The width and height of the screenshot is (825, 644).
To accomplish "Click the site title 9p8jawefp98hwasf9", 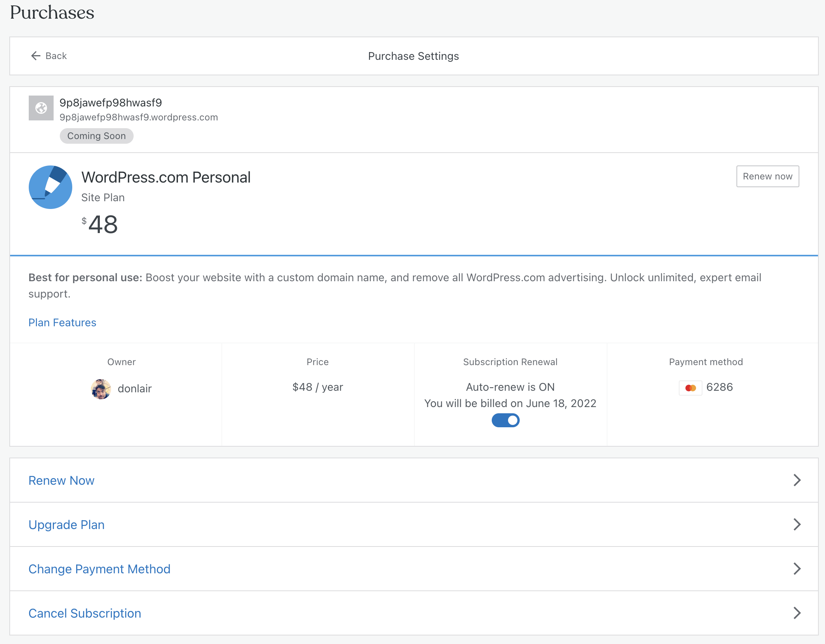I will (x=111, y=103).
